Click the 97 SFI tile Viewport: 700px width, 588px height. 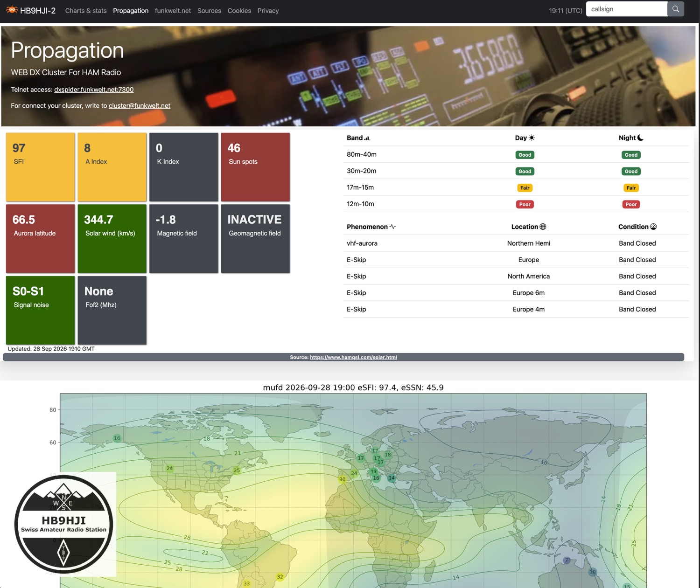click(x=41, y=167)
